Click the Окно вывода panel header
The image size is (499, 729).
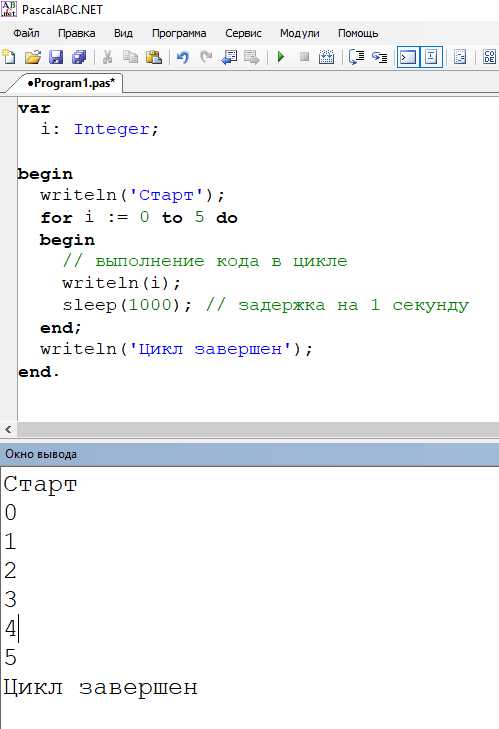click(x=249, y=454)
